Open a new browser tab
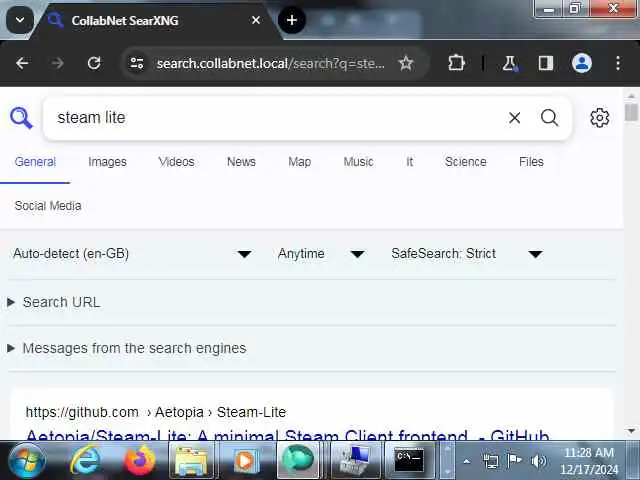This screenshot has width=640, height=480. click(291, 20)
